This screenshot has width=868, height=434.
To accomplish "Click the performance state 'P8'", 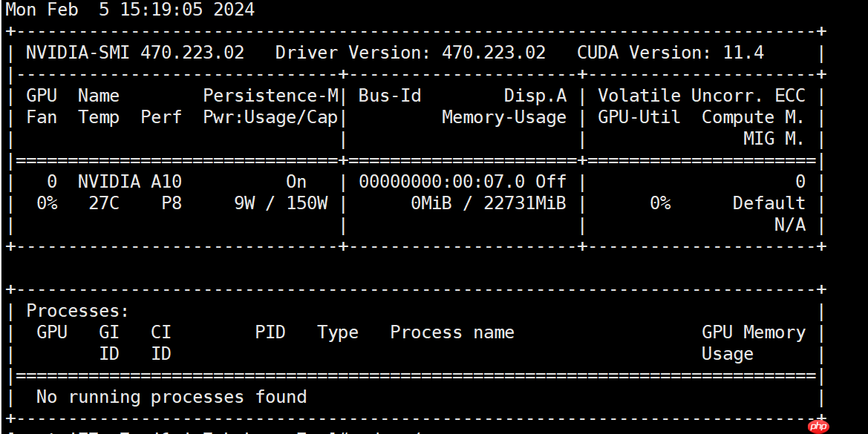I will pos(172,203).
